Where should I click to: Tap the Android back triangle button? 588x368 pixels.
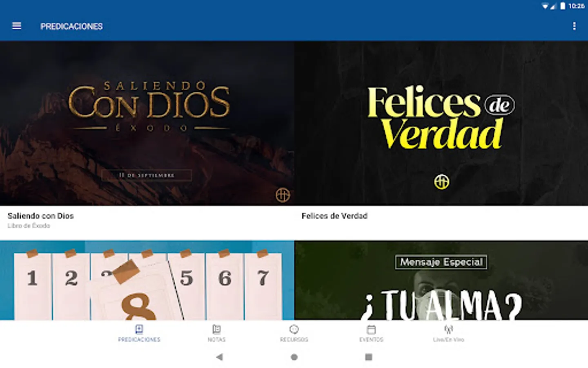click(x=219, y=357)
